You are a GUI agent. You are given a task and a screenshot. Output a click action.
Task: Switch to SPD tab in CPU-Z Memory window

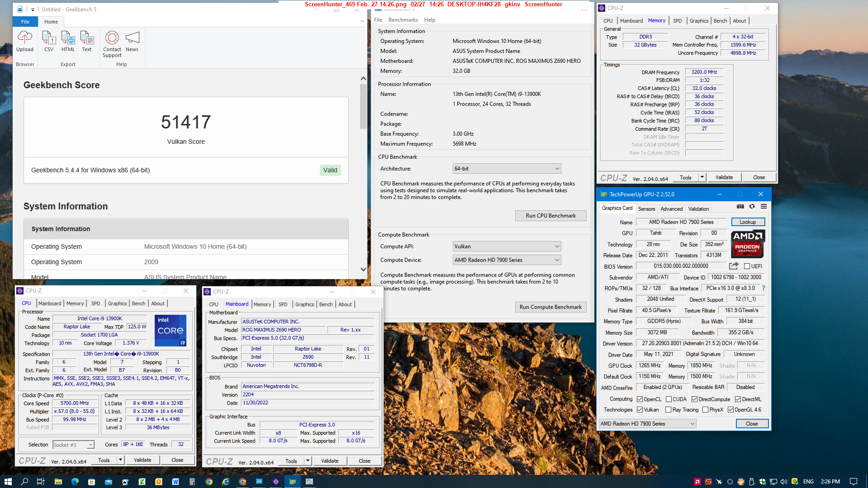pyautogui.click(x=677, y=21)
